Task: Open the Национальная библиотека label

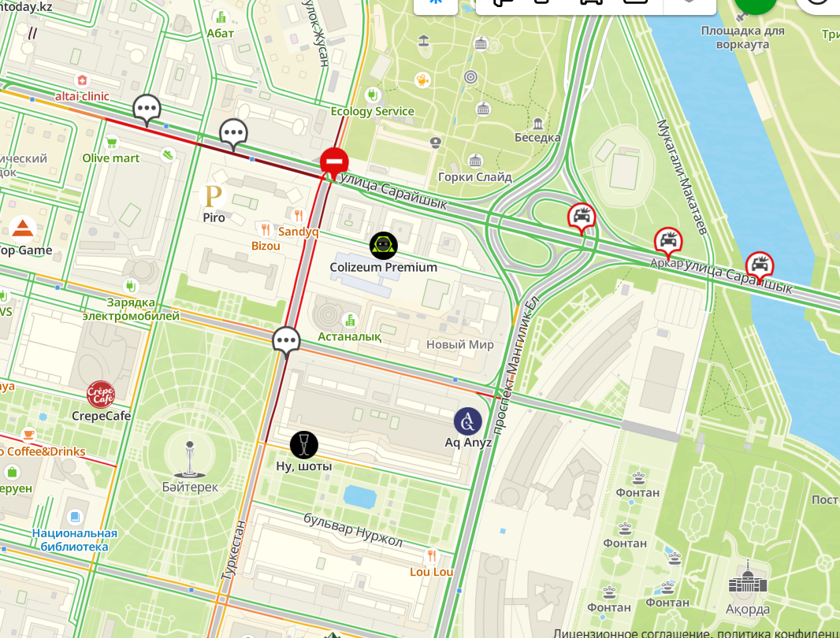Action: (74, 540)
